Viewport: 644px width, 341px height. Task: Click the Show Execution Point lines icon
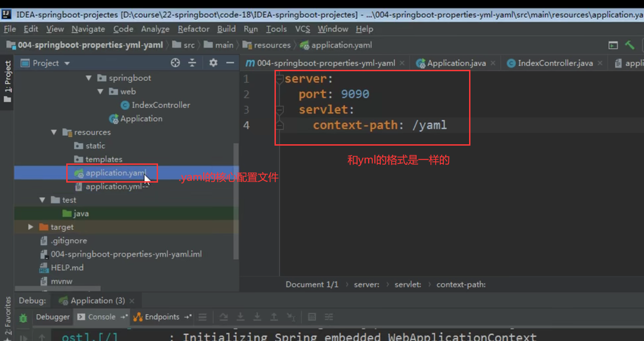click(x=203, y=317)
